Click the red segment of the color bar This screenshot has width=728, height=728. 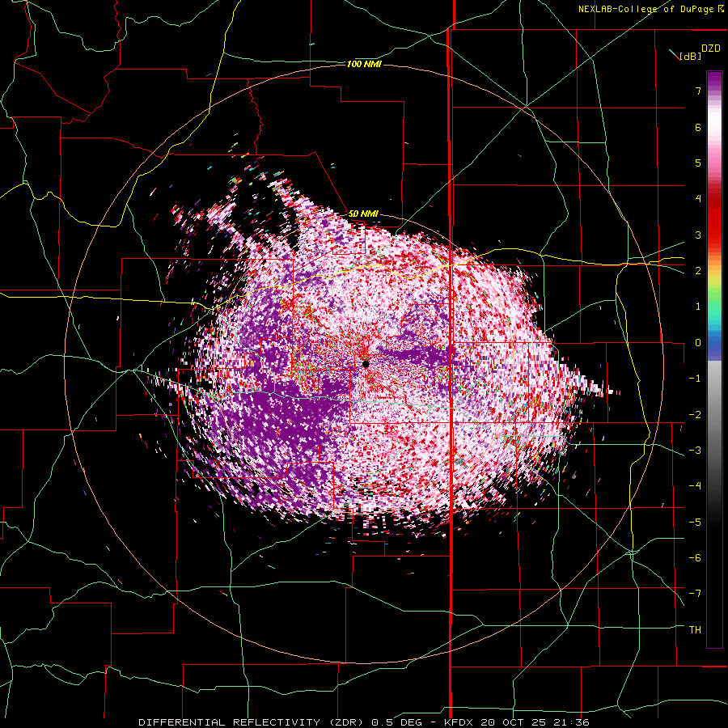click(x=714, y=225)
